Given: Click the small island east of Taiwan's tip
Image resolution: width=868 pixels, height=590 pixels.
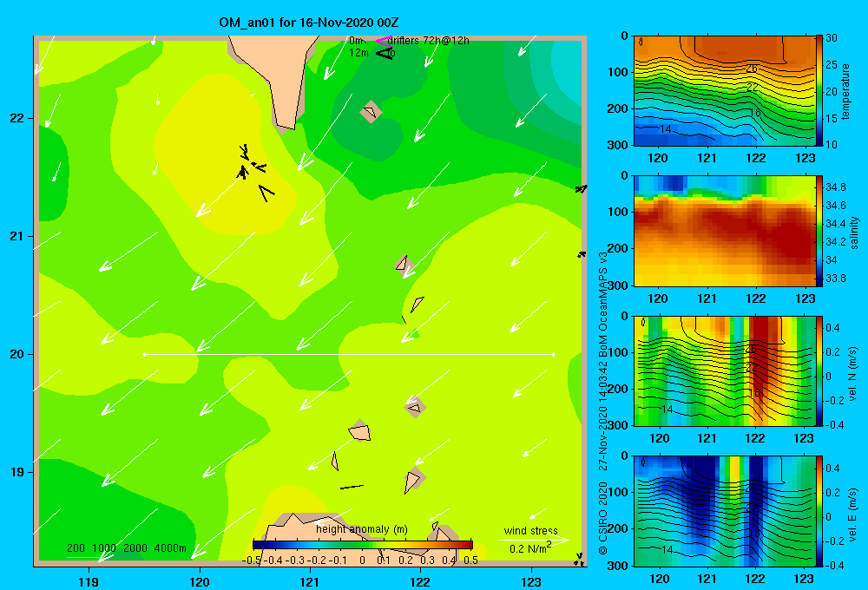Looking at the screenshot, I should coord(371,112).
